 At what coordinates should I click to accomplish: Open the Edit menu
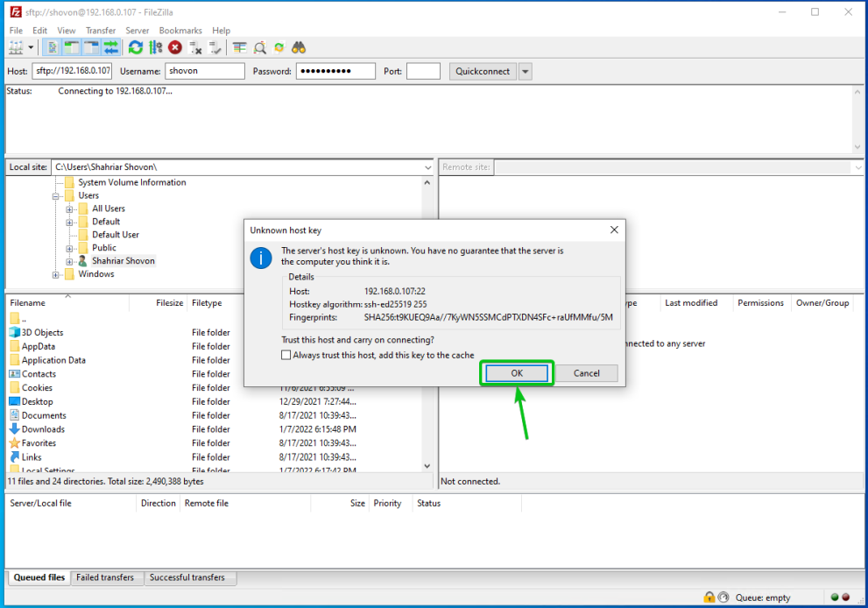(39, 31)
